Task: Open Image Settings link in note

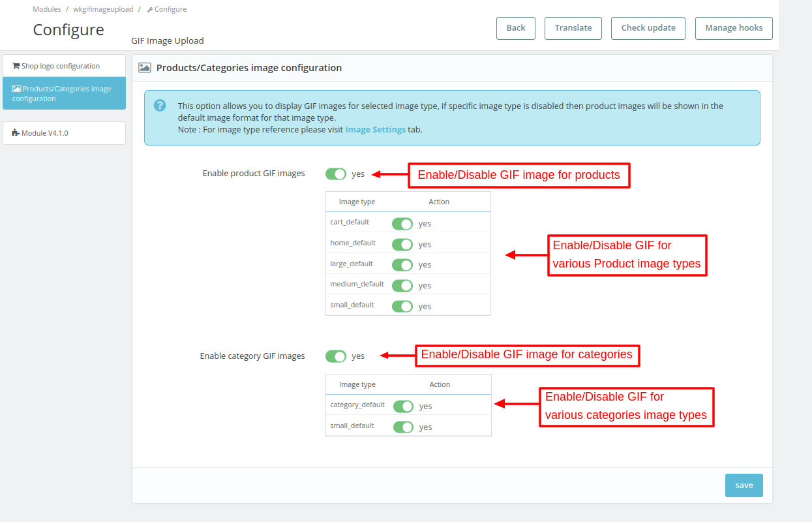Action: click(375, 129)
